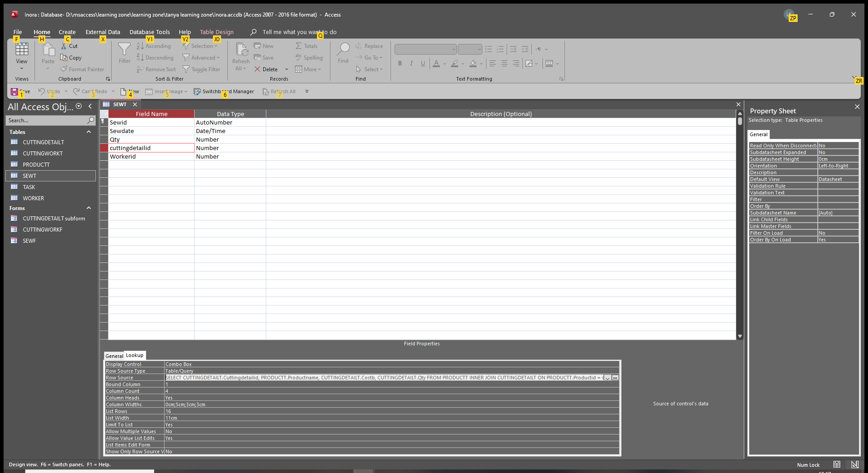Click the View icon in the ribbon
The image size is (868, 473).
pos(22,50)
